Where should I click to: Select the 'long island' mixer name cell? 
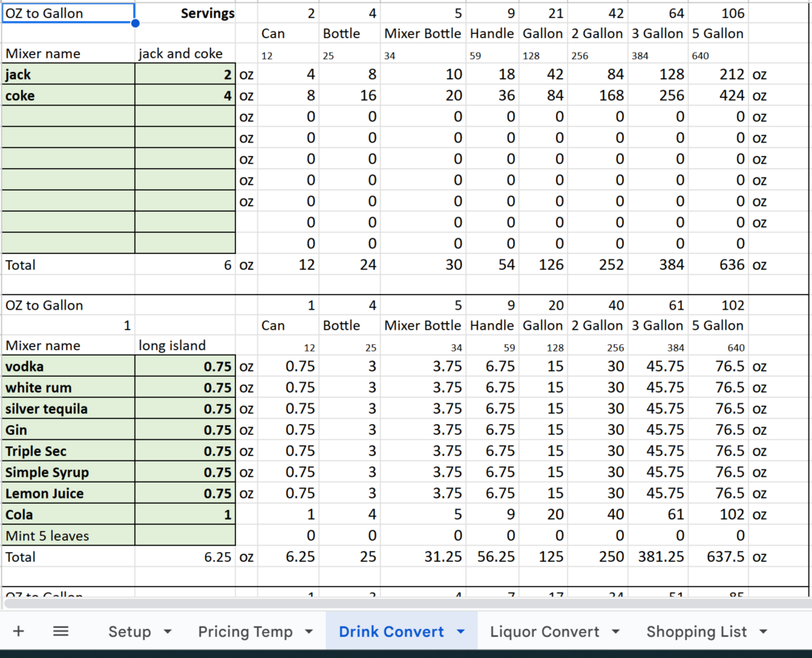coord(185,346)
